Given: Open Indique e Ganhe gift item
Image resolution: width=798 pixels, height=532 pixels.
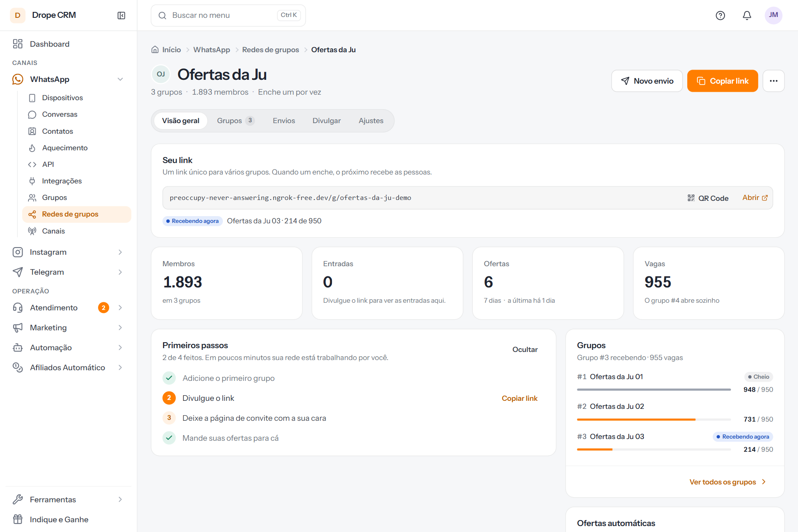Looking at the screenshot, I should tap(69, 520).
